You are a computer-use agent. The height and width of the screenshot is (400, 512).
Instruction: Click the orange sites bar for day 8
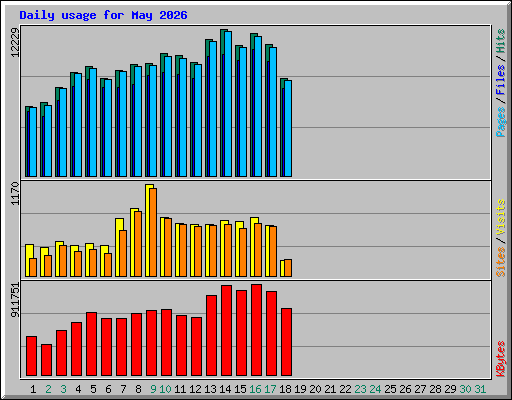coord(138,244)
